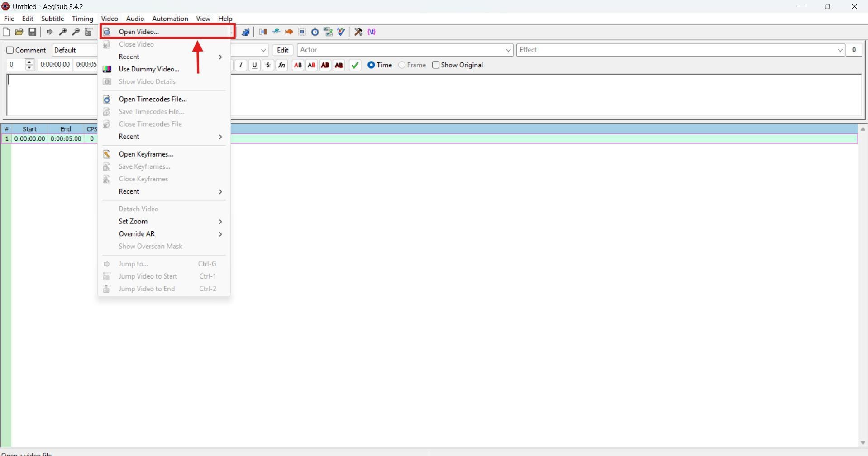
Task: Toggle strikeout formatting button
Action: (268, 65)
